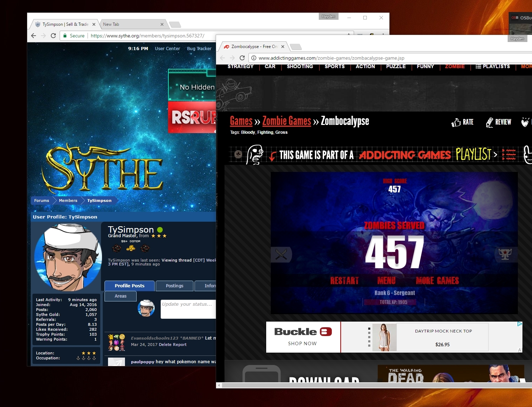Close the TySimpson Sythe tab
This screenshot has width=532, height=407.
pyautogui.click(x=94, y=24)
